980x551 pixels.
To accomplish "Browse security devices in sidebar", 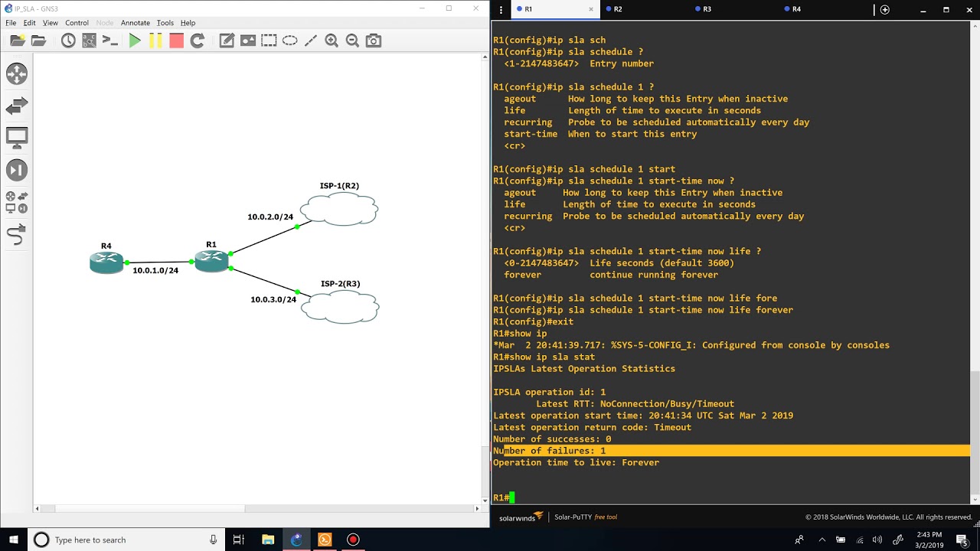I will (x=17, y=171).
